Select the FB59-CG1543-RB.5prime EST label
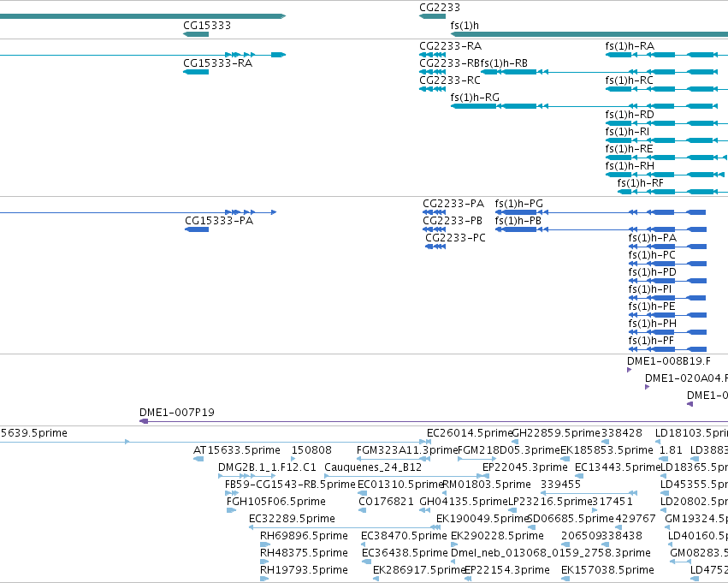The image size is (728, 583). click(290, 485)
